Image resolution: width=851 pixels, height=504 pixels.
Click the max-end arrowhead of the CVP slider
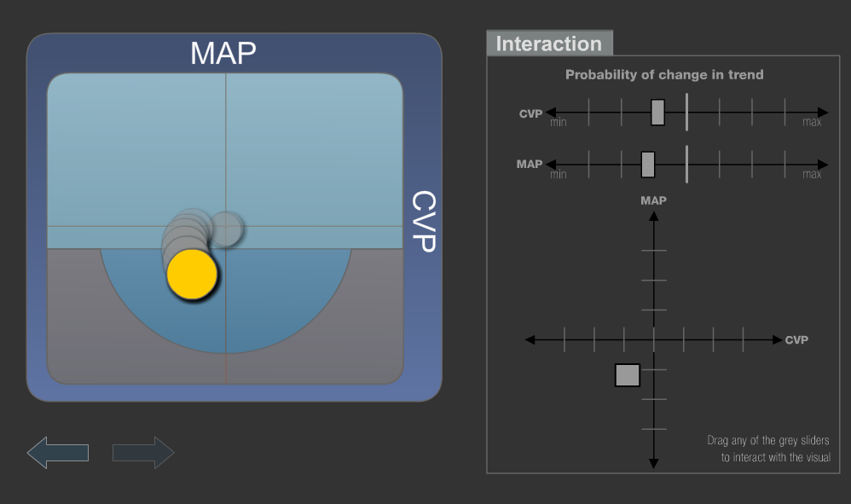[822, 113]
